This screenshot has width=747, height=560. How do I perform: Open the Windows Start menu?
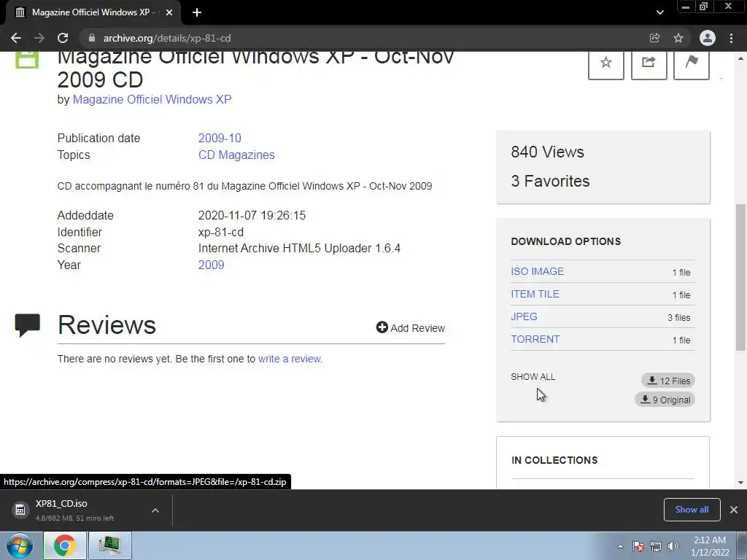pos(20,545)
